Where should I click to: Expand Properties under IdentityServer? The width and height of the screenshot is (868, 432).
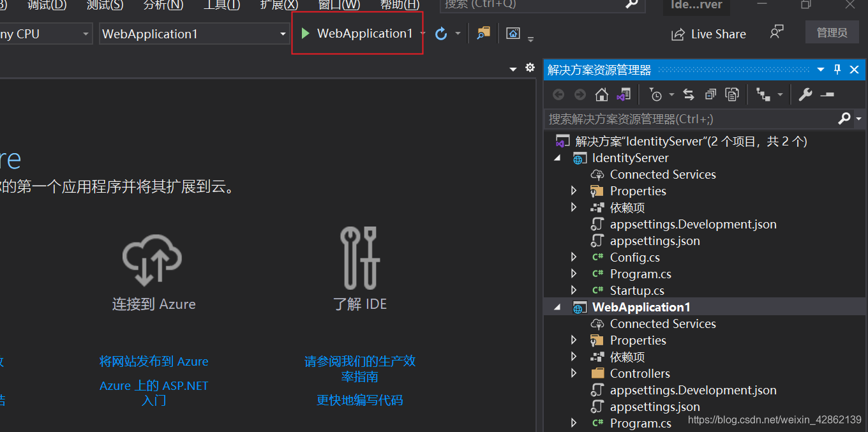573,191
